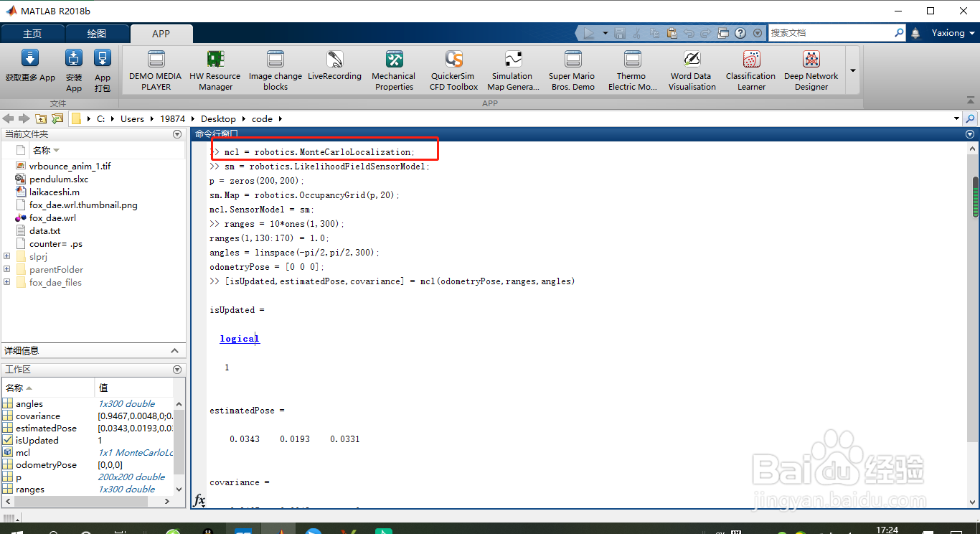Viewport: 980px width, 534px height.
Task: Launch Image change blocks app
Action: click(x=275, y=70)
